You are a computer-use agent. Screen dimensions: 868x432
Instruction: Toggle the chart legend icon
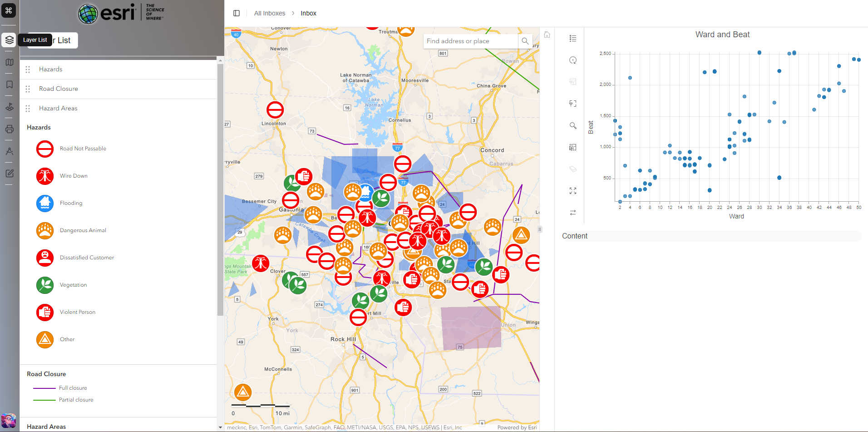point(573,39)
